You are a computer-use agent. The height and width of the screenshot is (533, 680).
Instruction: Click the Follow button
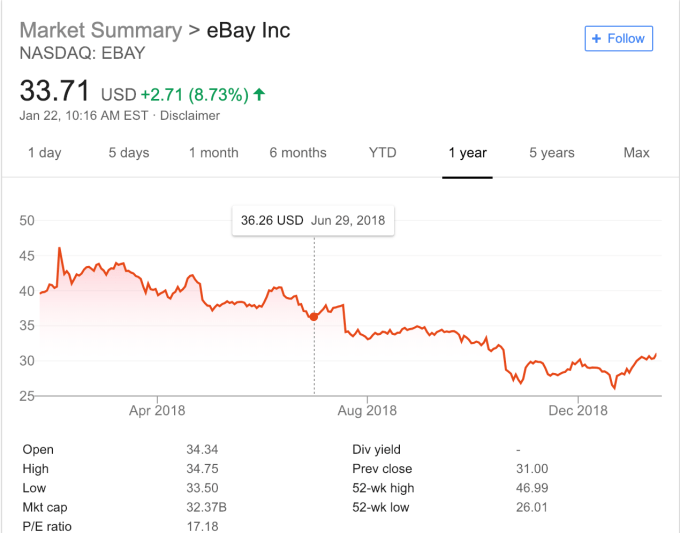pyautogui.click(x=619, y=39)
